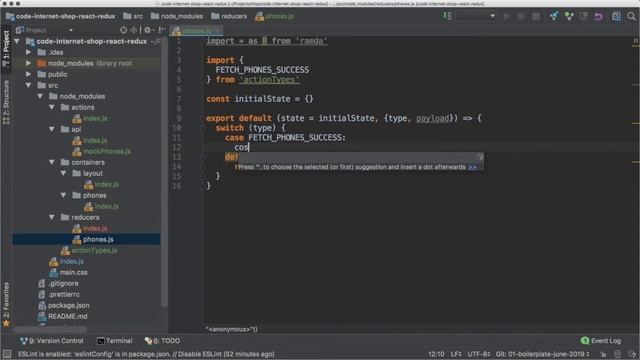Screen dimensions: 640x360
Task: Expand the public folder
Action: (x=29, y=74)
